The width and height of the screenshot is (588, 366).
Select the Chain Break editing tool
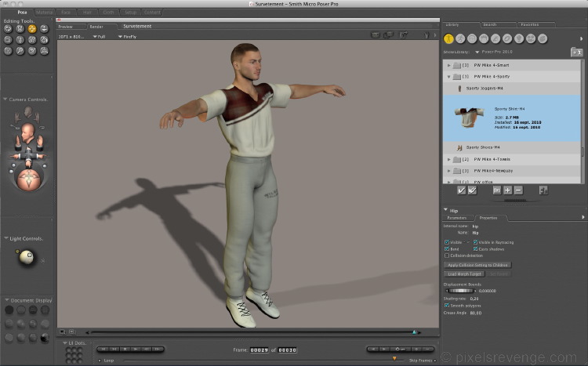pyautogui.click(x=32, y=40)
